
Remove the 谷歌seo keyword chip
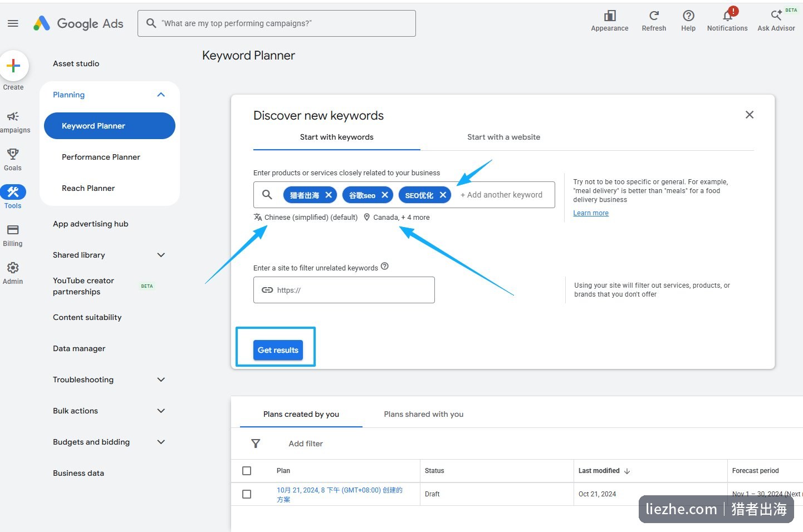coord(385,195)
